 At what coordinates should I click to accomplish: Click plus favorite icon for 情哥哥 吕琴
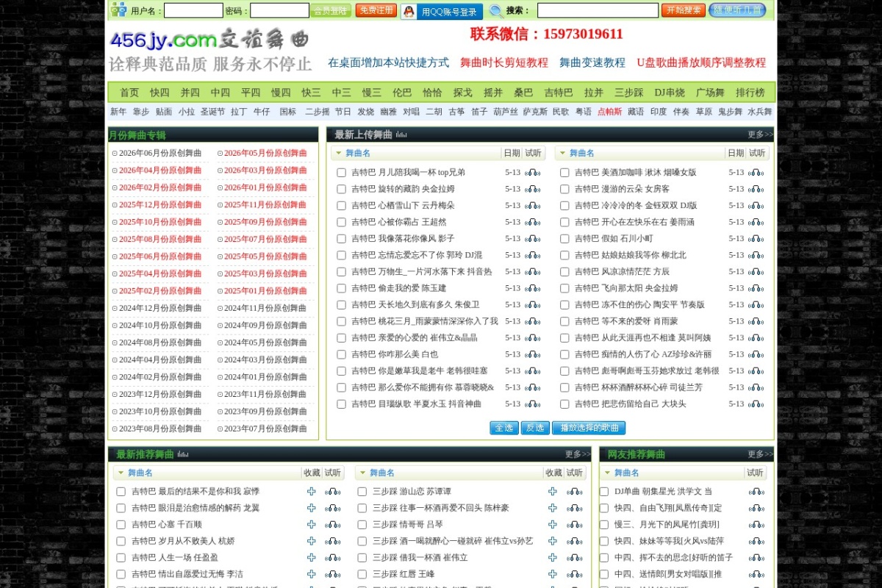pos(553,525)
